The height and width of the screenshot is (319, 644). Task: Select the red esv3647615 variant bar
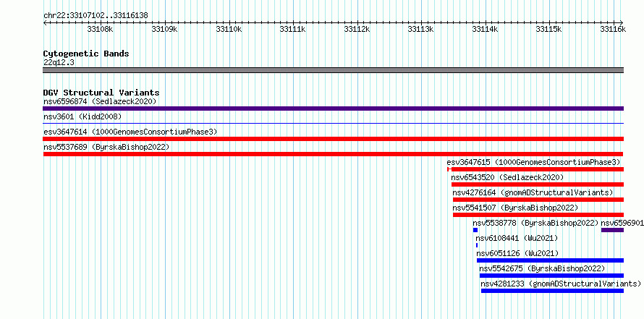tap(535, 169)
